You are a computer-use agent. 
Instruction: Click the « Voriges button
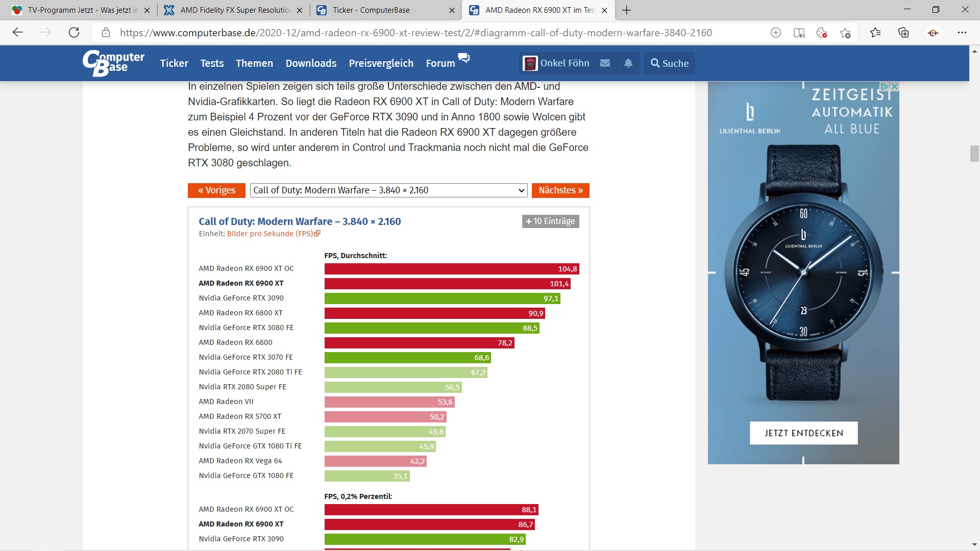216,190
